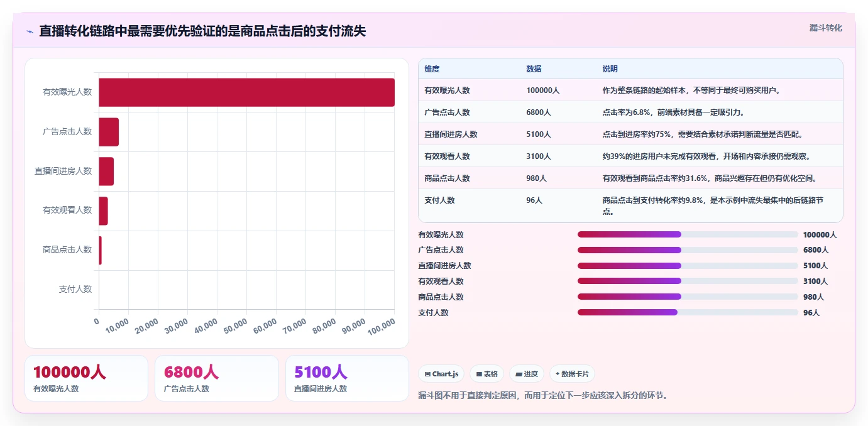Viewport: 868px width, 426px height.
Task: Select the 进度 chip
Action: click(527, 374)
